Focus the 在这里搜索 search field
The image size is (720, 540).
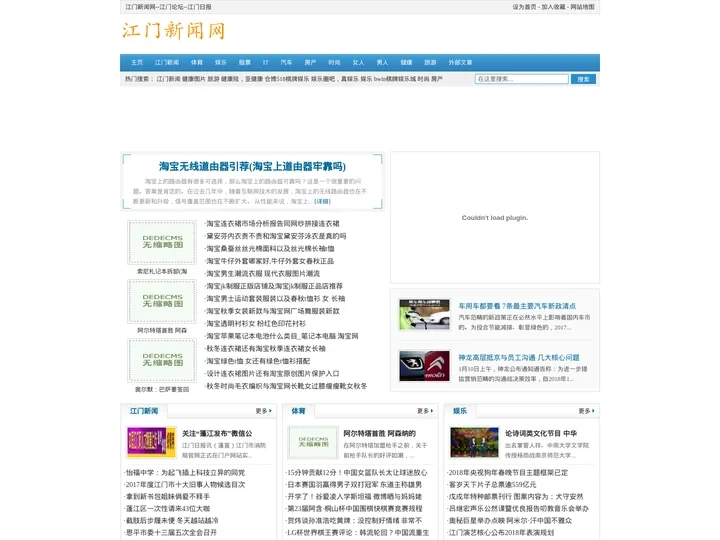click(x=522, y=79)
